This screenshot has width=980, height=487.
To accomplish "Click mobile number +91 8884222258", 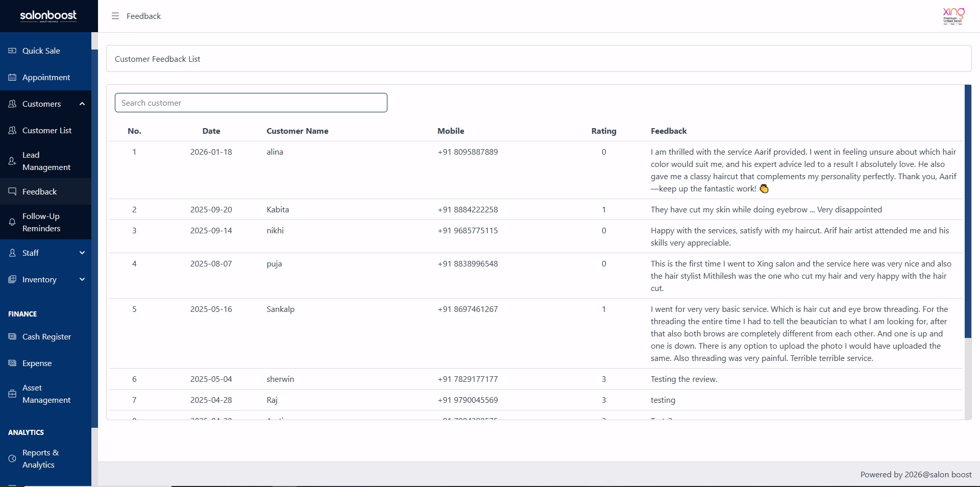I will (468, 209).
